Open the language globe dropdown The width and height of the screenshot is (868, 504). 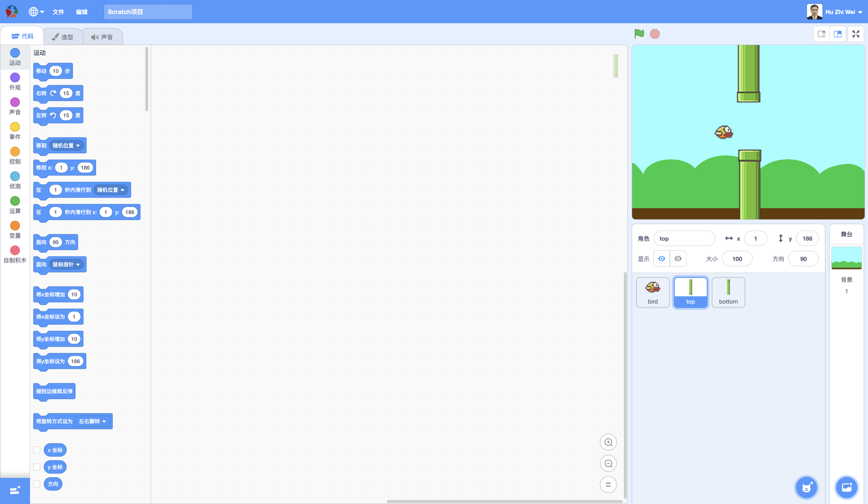[36, 12]
